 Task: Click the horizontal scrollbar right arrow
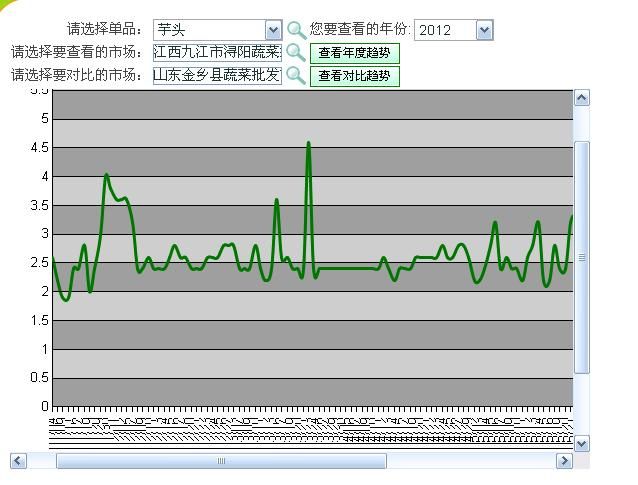click(564, 461)
